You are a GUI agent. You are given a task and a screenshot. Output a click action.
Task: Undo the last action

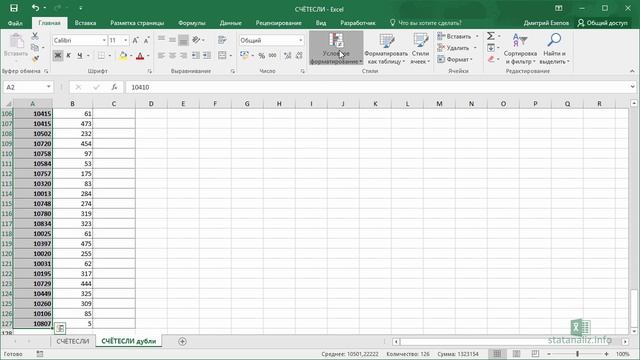[36, 8]
